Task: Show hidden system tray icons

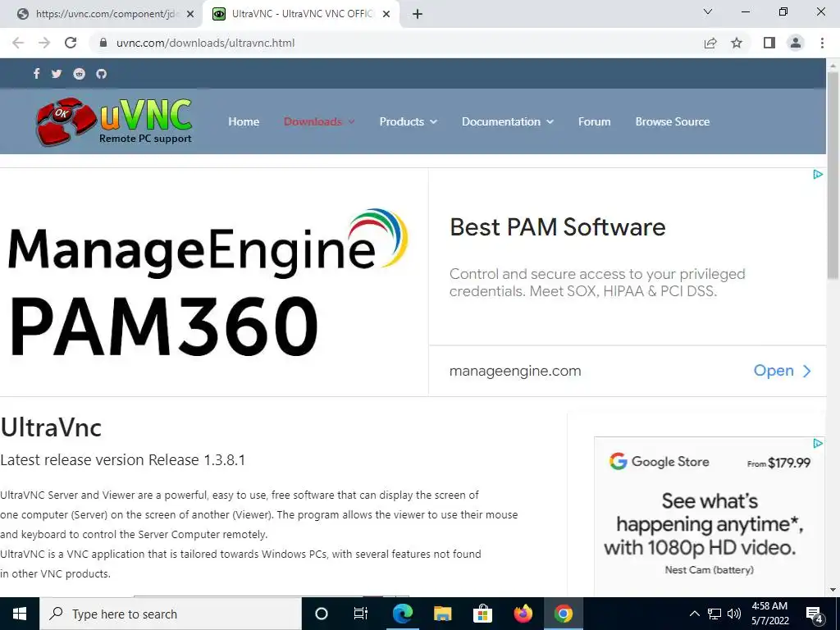Action: (x=694, y=614)
